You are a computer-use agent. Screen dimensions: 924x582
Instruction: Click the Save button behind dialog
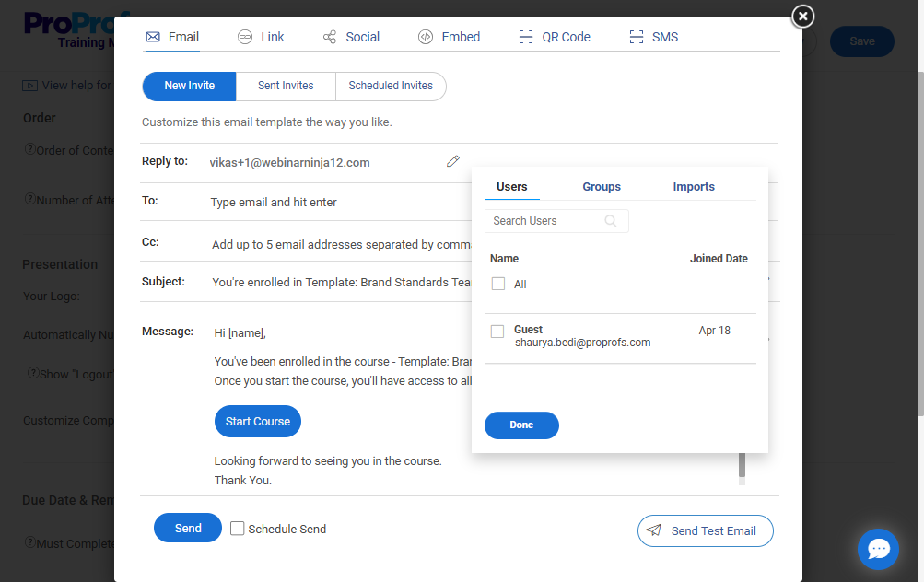(862, 41)
